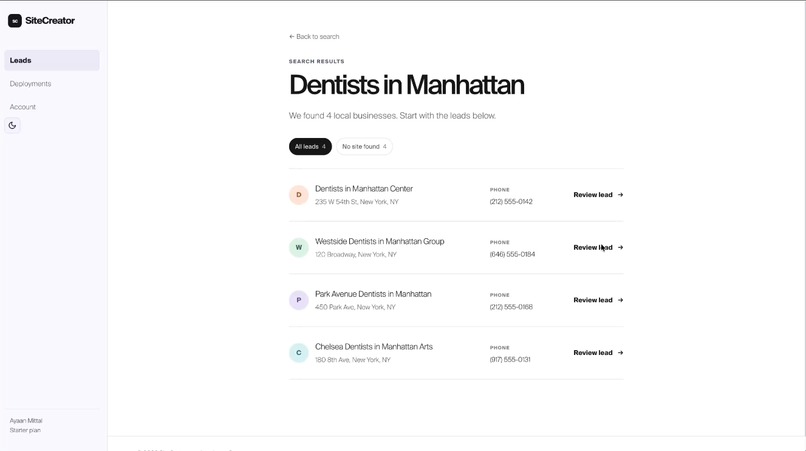Click the P avatar for Park Avenue Dentists

299,300
